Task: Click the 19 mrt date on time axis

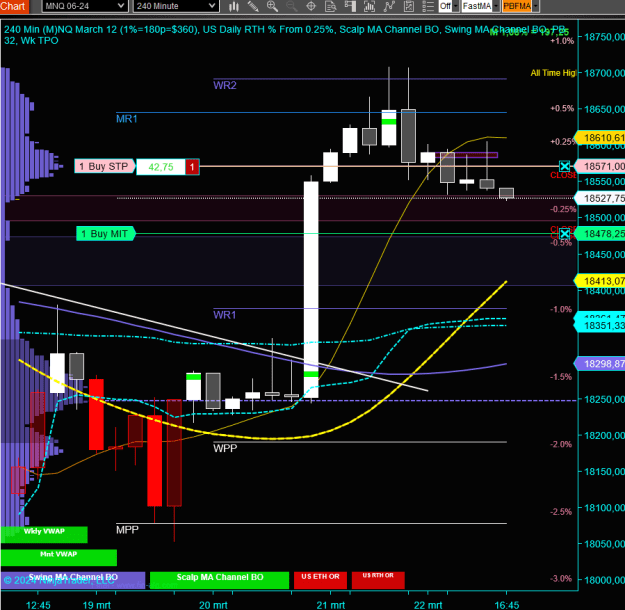Action: click(x=96, y=605)
